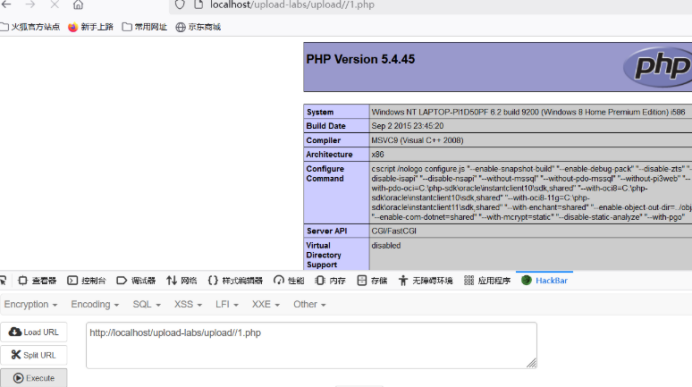Screen dimensions: 692x387
Task: Switch to the 应用程序 application tab
Action: click(x=487, y=280)
